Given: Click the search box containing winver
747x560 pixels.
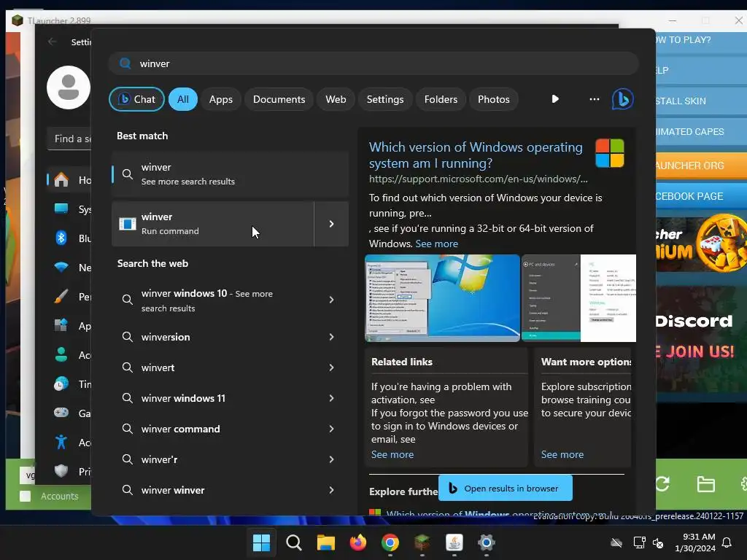Looking at the screenshot, I should tap(373, 63).
